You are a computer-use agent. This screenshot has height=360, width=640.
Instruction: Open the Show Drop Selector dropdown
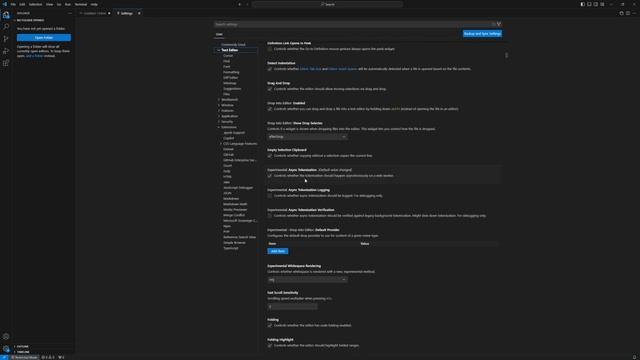coord(307,137)
